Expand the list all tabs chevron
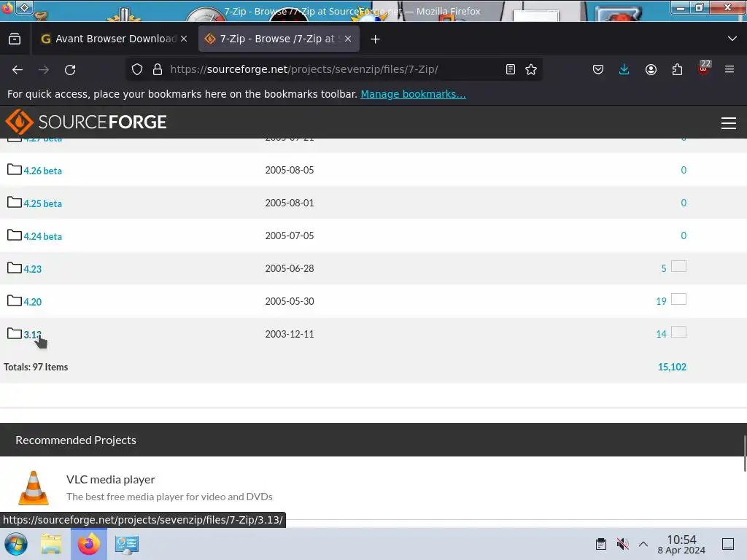 [x=732, y=39]
